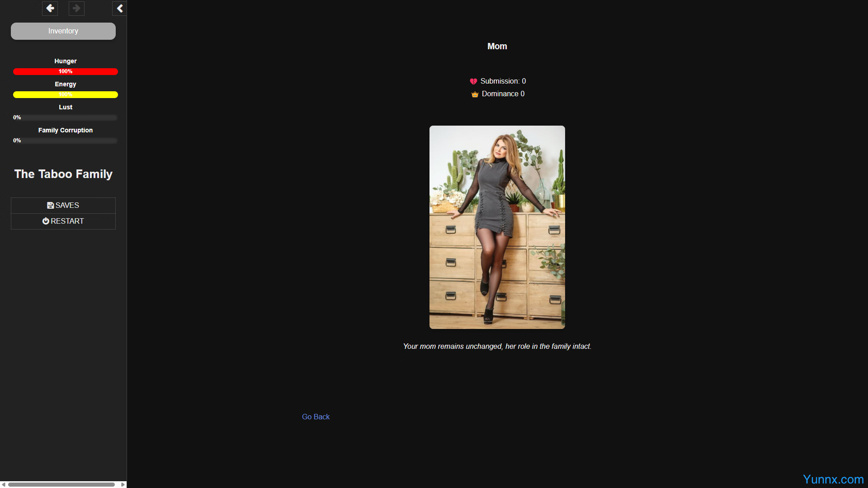Click The Taboo Family title text

point(63,174)
